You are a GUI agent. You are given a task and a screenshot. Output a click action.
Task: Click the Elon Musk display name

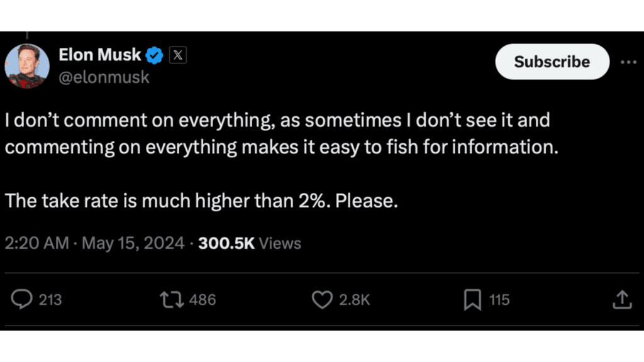(x=100, y=55)
